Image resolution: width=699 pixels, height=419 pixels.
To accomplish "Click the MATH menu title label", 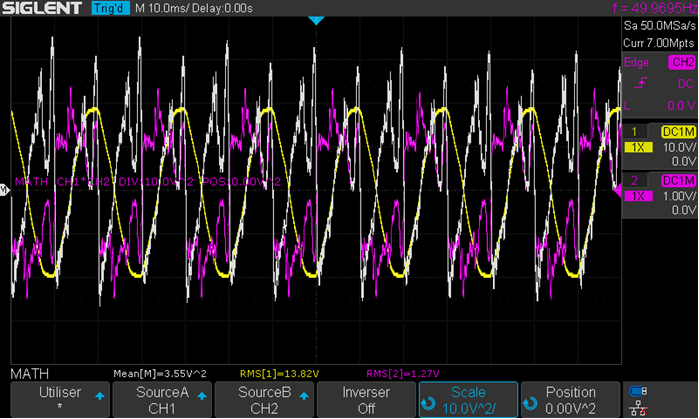I will [x=29, y=374].
